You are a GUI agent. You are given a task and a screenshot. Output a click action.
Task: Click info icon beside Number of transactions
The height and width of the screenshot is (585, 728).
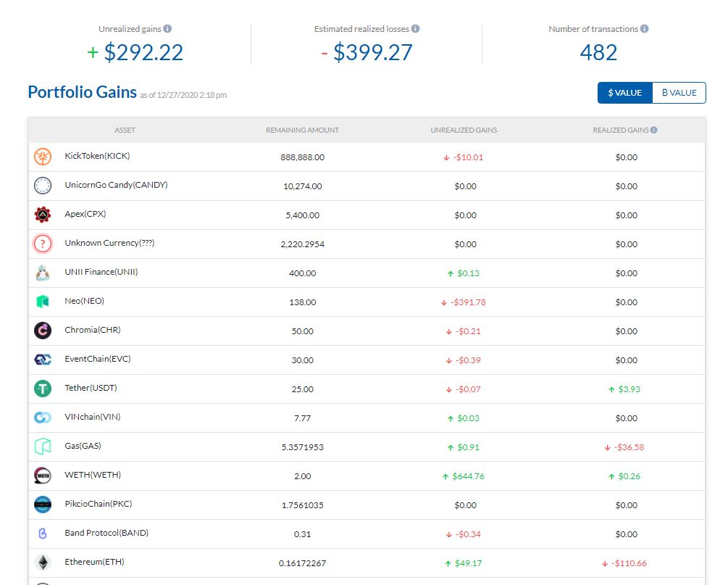pyautogui.click(x=644, y=29)
